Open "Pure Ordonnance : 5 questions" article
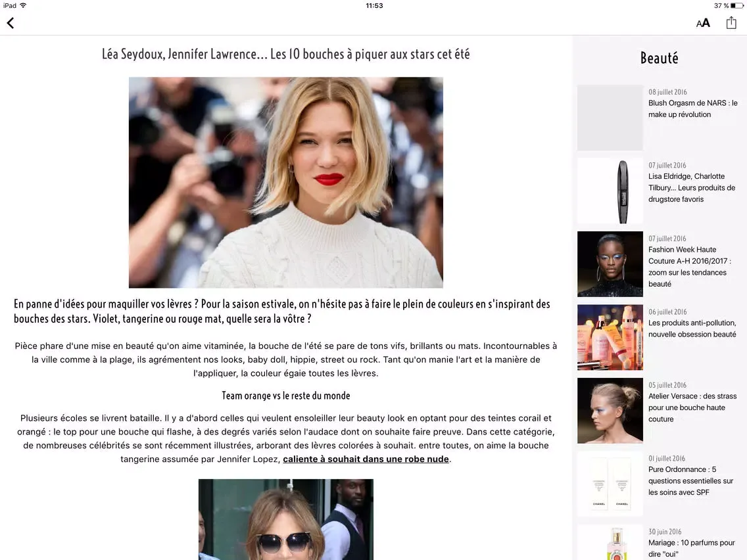Screen dimensions: 747x560 (691, 481)
